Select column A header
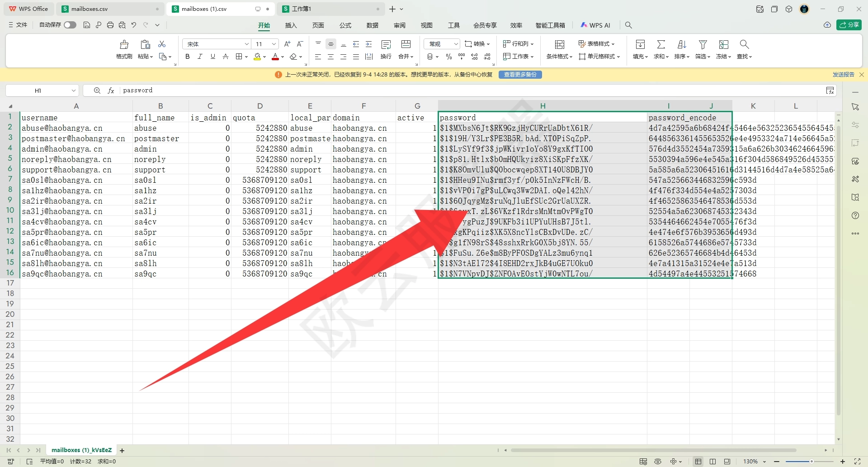The height and width of the screenshot is (467, 868). [76, 106]
